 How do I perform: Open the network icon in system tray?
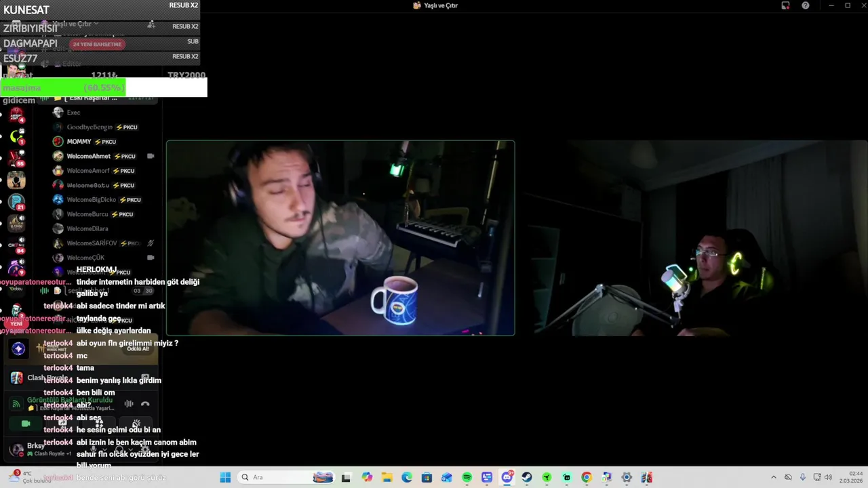pyautogui.click(x=817, y=477)
